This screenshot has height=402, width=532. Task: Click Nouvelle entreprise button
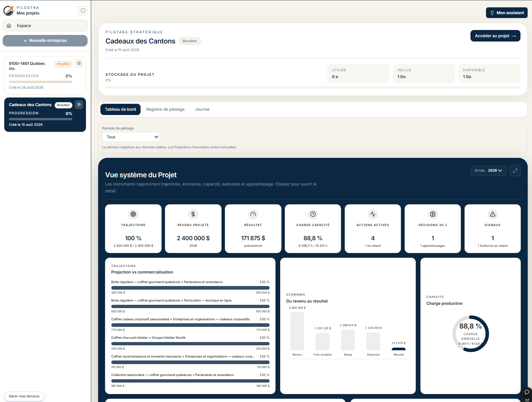[45, 41]
